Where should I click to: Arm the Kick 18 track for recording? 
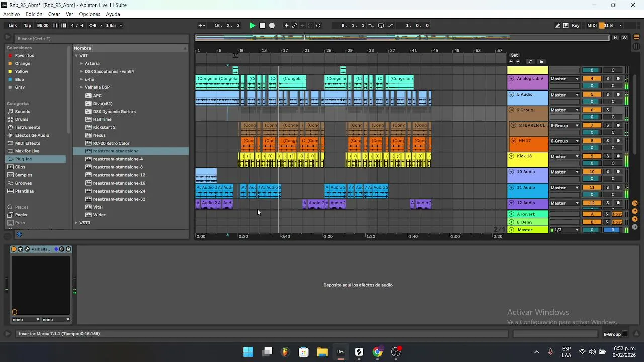(618, 156)
